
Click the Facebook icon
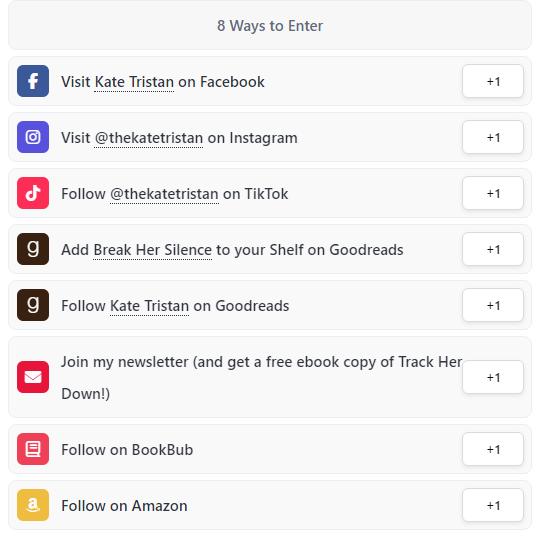coord(33,81)
